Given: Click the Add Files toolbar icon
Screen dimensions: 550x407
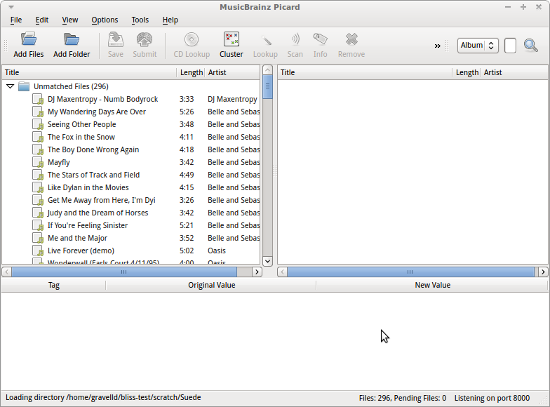Looking at the screenshot, I should [x=28, y=39].
